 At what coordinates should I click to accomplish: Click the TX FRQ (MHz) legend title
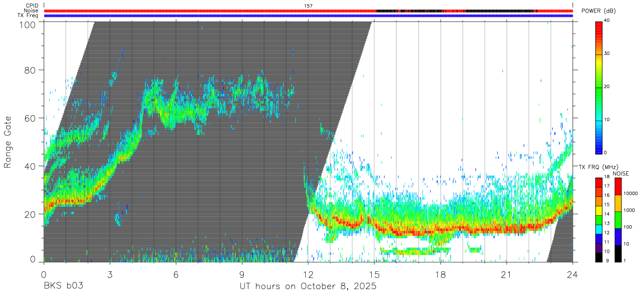(x=598, y=167)
